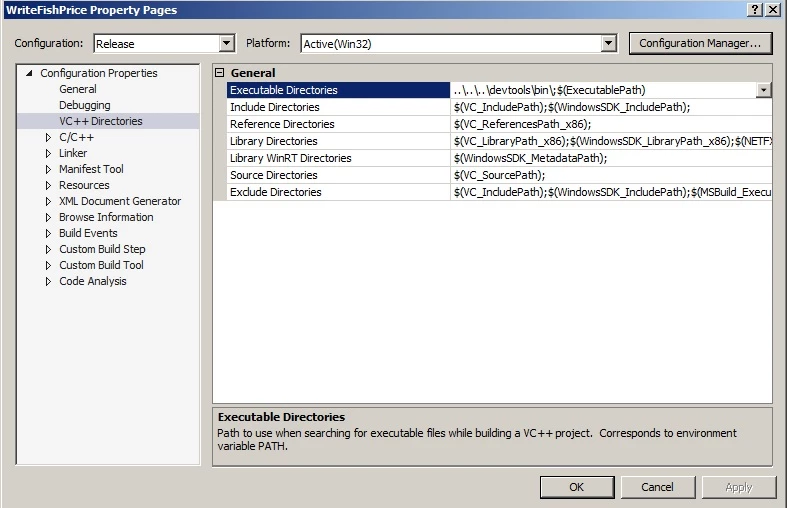This screenshot has height=508, width=787.
Task: Click the Cancel button
Action: tap(658, 487)
